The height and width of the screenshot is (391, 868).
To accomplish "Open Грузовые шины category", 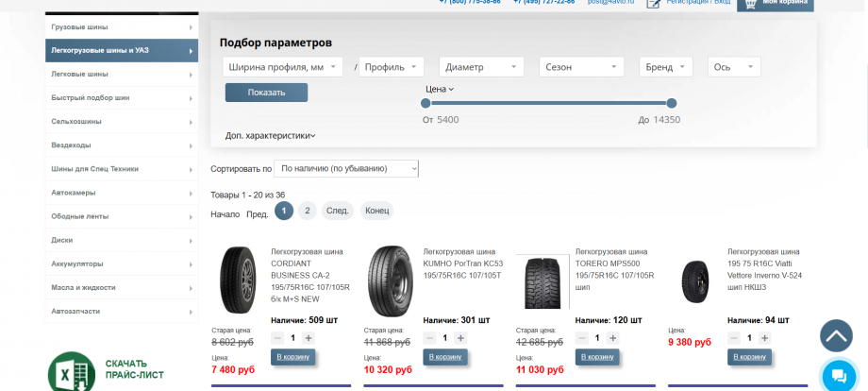I will [x=122, y=27].
